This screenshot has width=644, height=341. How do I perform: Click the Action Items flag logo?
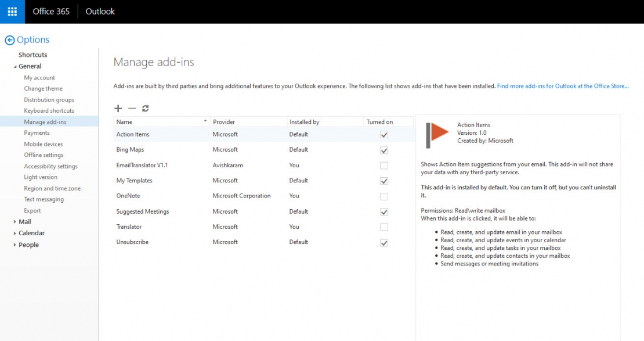click(437, 132)
